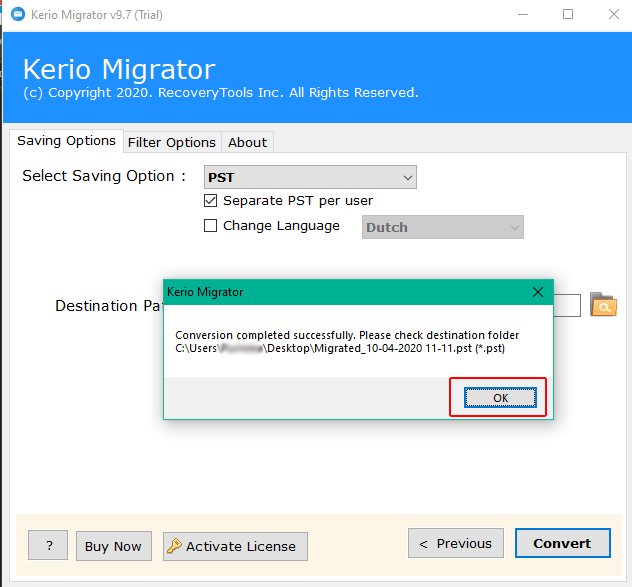Click the Convert button
632x587 pixels.
[561, 543]
